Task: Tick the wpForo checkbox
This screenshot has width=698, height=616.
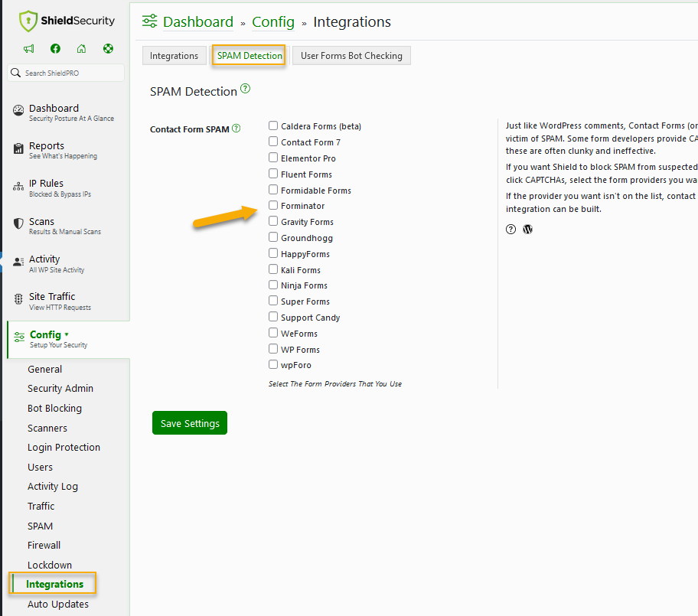Action: point(273,364)
